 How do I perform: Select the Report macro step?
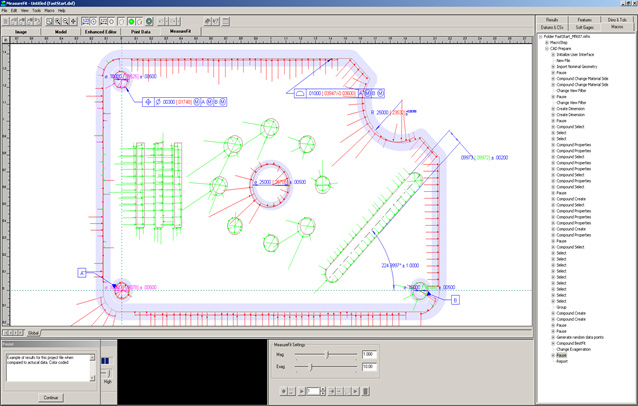click(x=562, y=361)
